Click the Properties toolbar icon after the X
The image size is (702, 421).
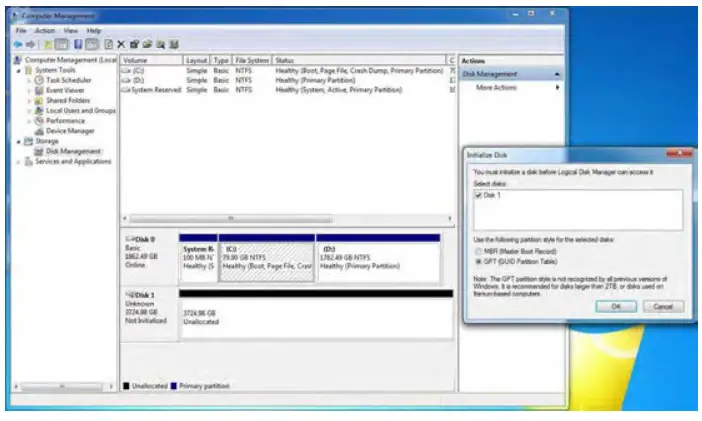(134, 44)
